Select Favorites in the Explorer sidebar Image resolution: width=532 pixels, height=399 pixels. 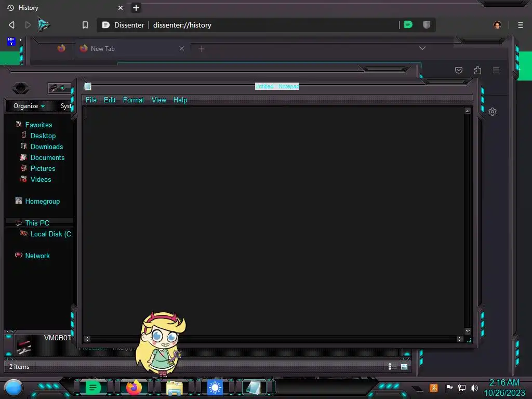(38, 125)
